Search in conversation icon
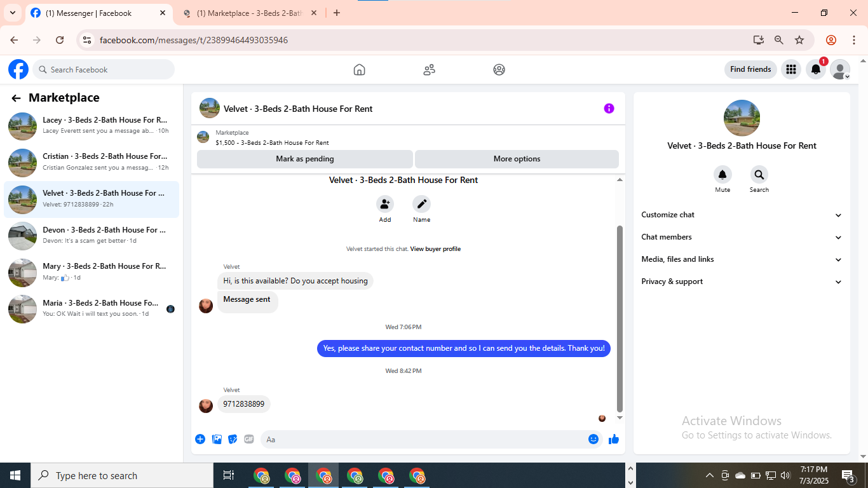 [759, 175]
